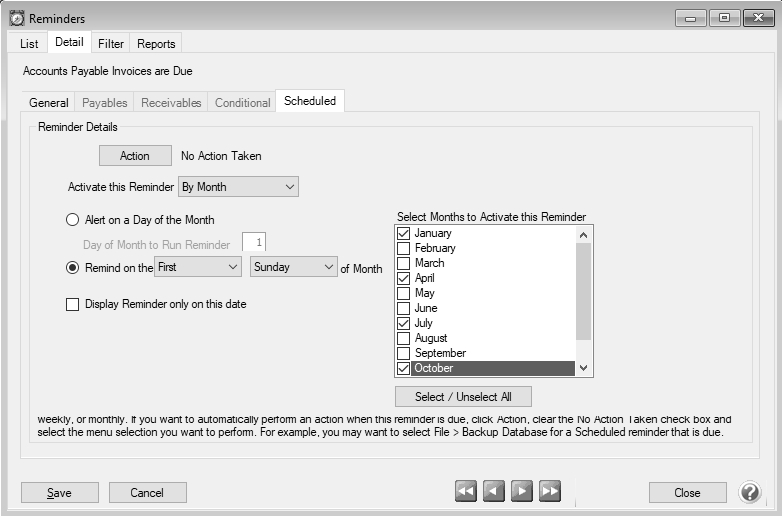Open help with the question mark icon
The width and height of the screenshot is (782, 516).
click(750, 492)
